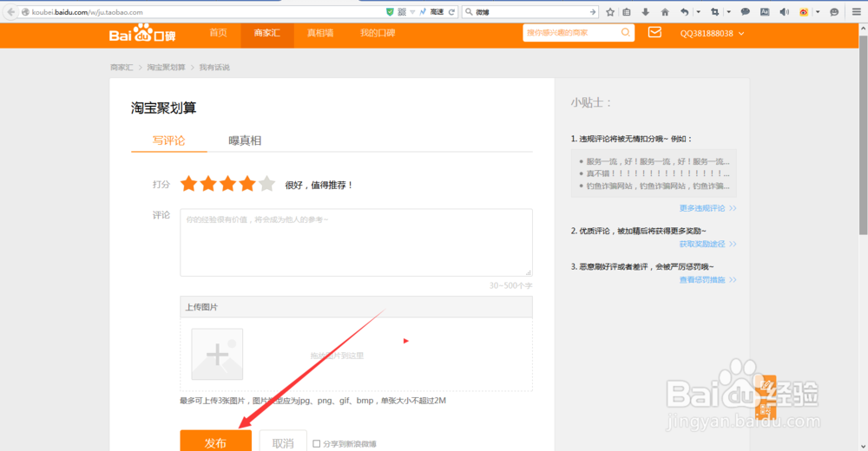Viewport: 868px width, 451px height.
Task: Bookmark this page with the star icon
Action: point(610,11)
